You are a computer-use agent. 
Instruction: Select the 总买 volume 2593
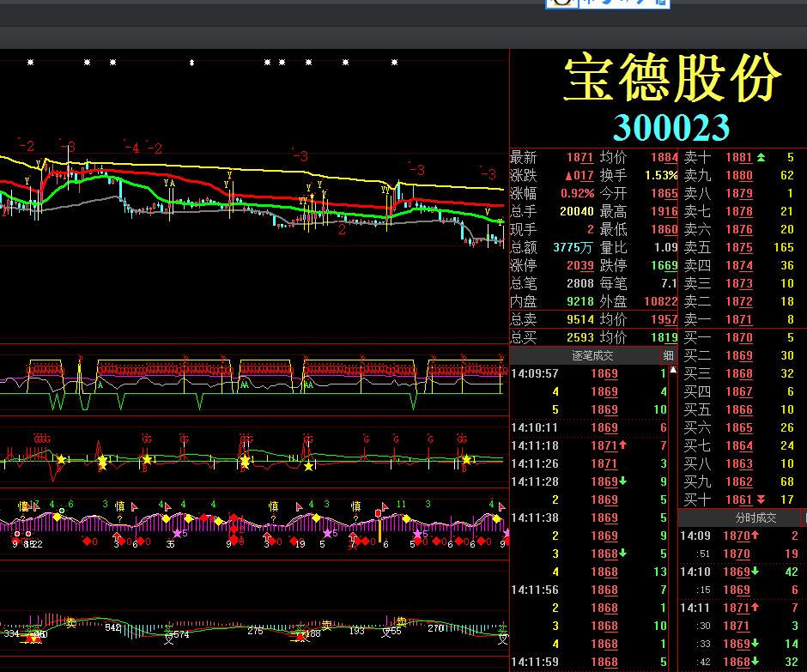[x=580, y=337]
